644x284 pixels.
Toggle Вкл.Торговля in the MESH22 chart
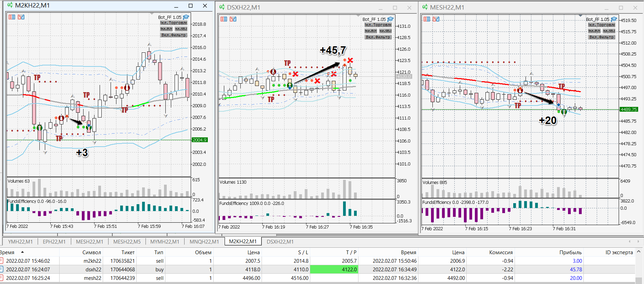(602, 25)
